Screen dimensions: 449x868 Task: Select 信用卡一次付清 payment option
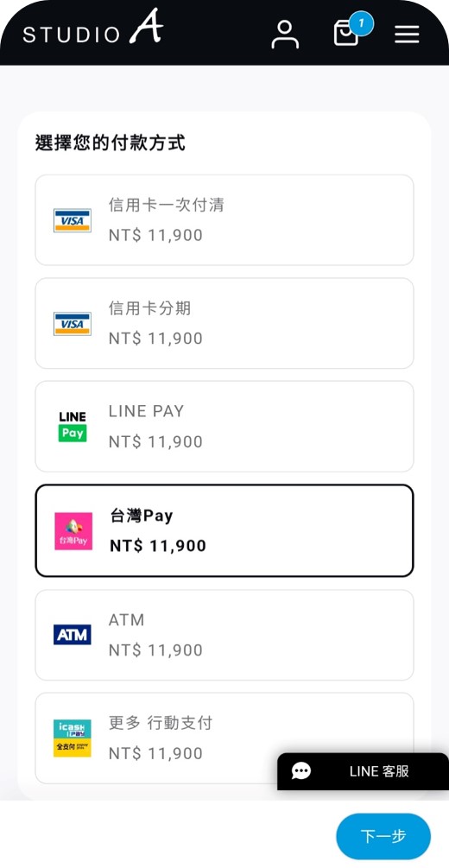click(224, 220)
